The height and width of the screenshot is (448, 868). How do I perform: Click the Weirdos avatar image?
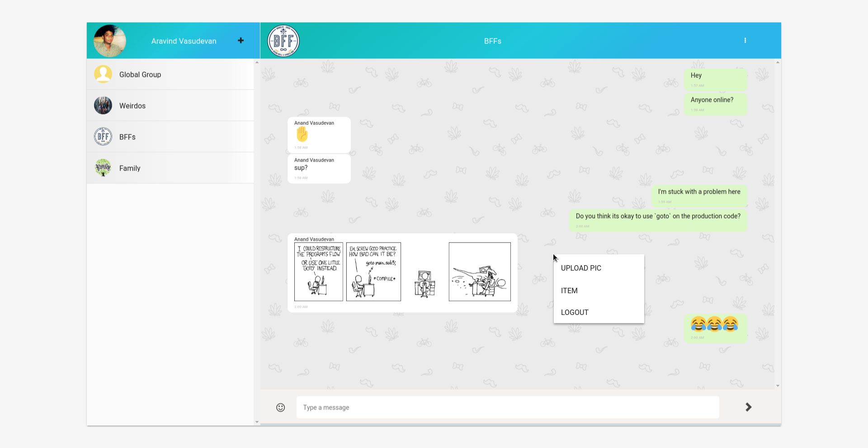(x=103, y=105)
